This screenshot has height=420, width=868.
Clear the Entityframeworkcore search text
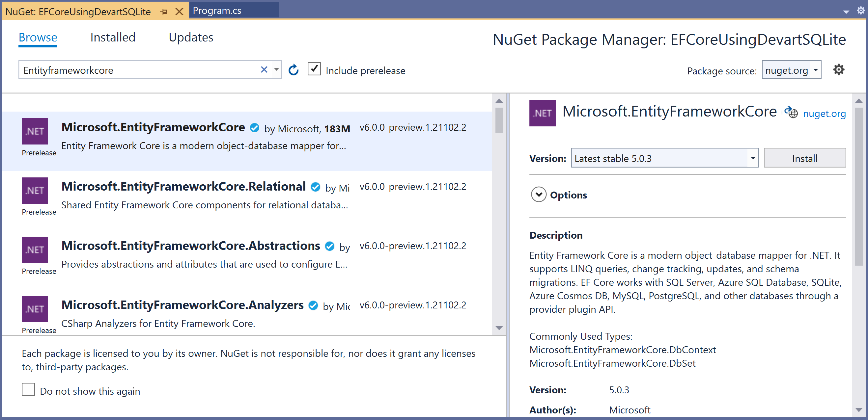(x=264, y=70)
